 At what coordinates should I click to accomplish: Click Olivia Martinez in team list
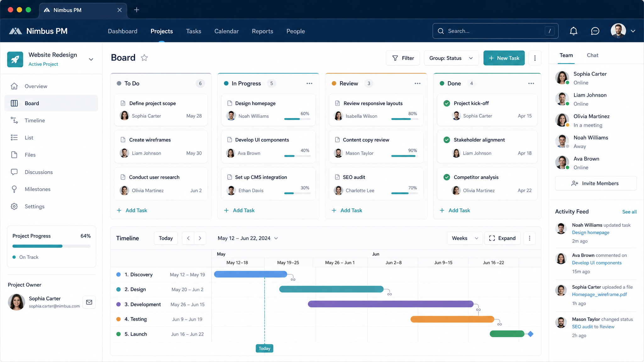(596, 121)
